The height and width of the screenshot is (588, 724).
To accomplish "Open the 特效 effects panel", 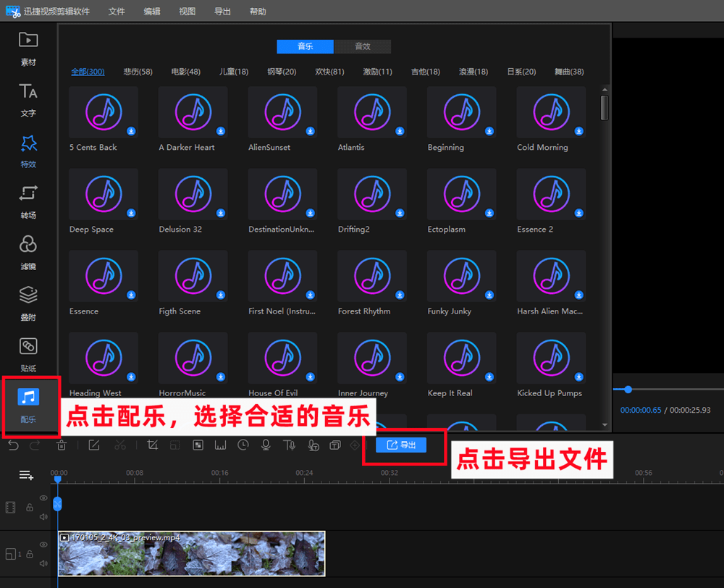I will (x=28, y=151).
